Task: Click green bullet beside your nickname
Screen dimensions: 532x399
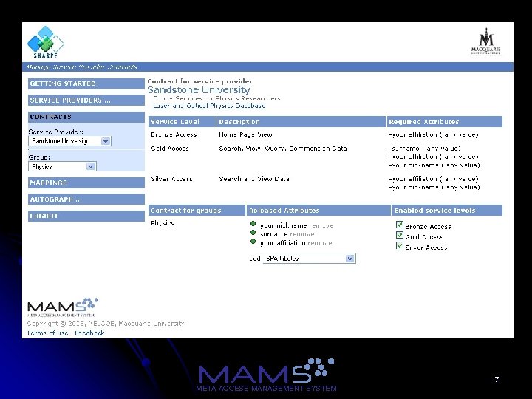Action: (x=253, y=224)
